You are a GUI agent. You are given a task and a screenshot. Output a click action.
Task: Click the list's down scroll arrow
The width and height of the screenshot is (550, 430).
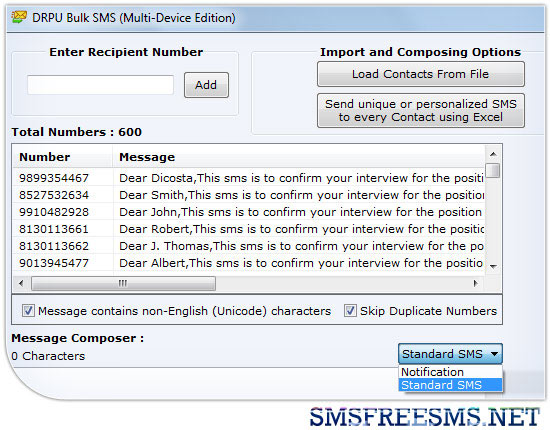[493, 267]
